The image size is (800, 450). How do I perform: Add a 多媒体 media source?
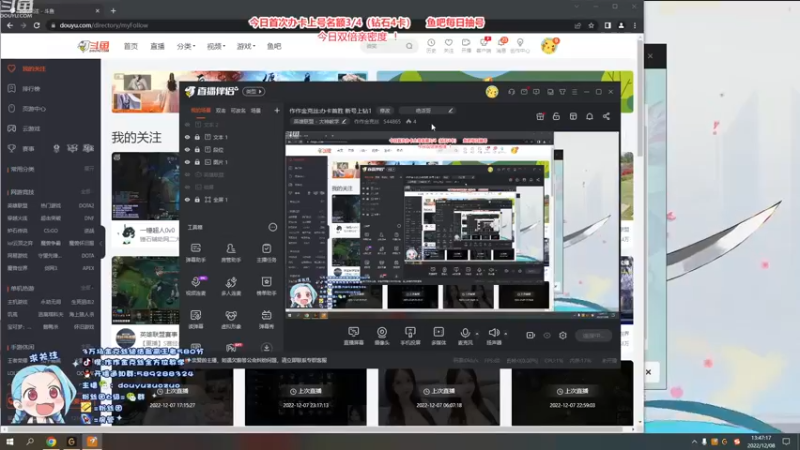[438, 336]
